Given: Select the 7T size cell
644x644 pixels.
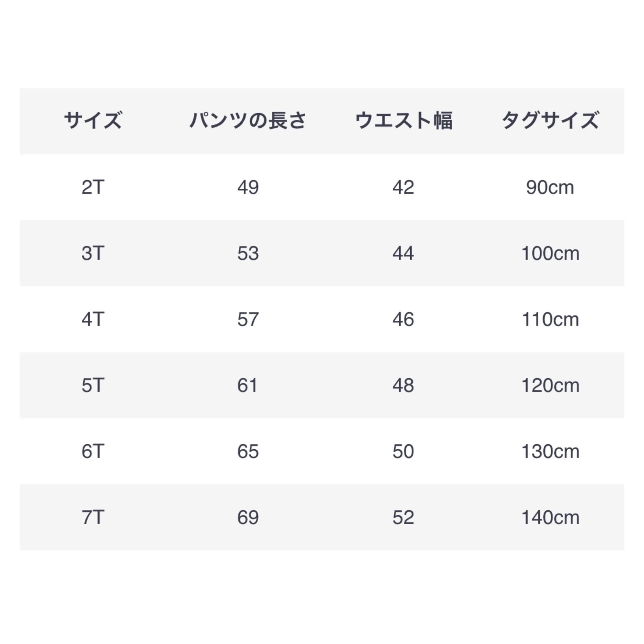Looking at the screenshot, I should tap(93, 517).
